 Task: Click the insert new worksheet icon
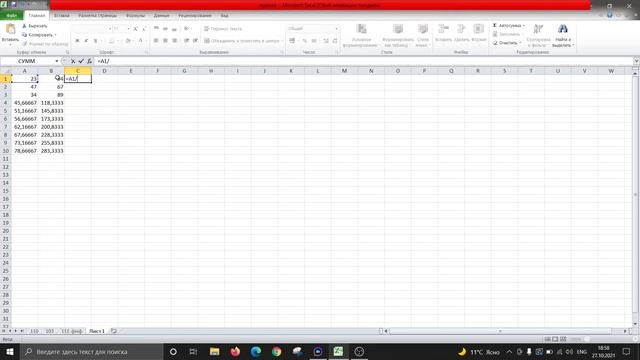114,331
